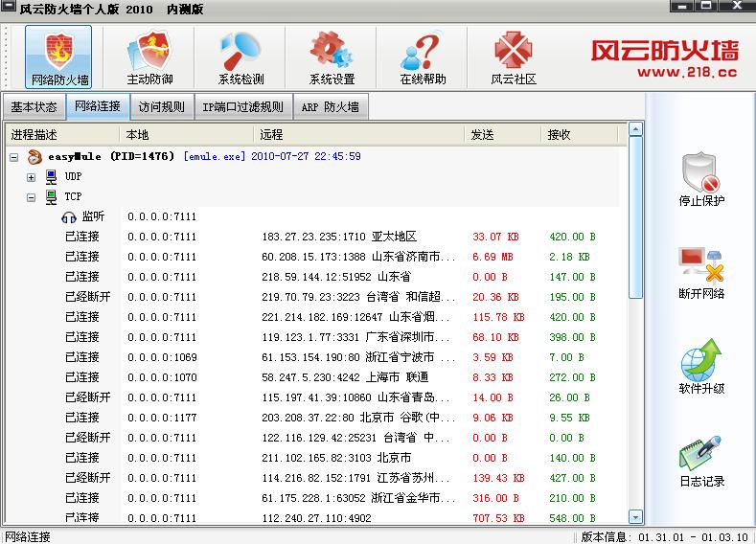756x544 pixels.
Task: Click the easyMule process icon
Action: [34, 157]
